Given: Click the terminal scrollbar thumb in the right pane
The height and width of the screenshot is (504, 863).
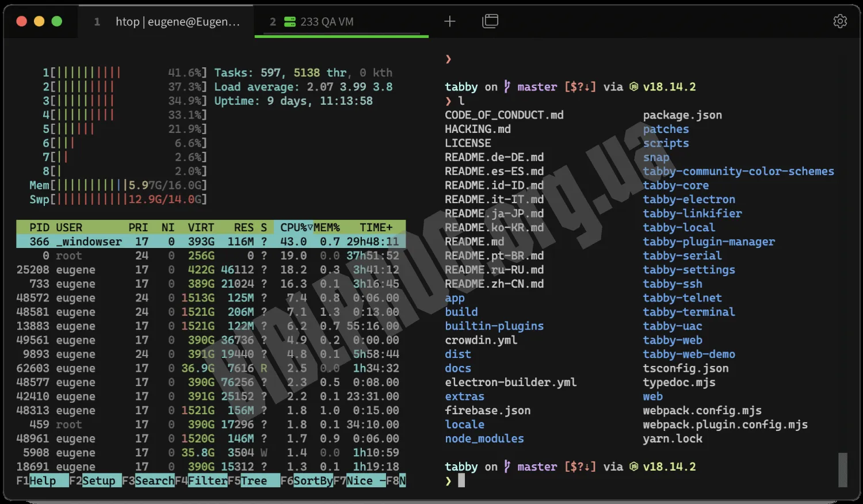Looking at the screenshot, I should click(x=843, y=469).
